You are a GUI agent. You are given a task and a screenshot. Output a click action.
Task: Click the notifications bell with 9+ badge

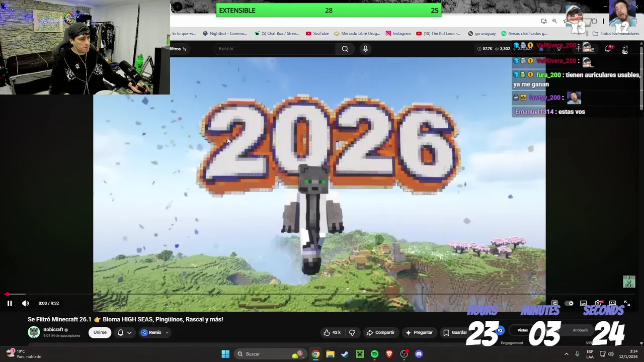pyautogui.click(x=608, y=48)
